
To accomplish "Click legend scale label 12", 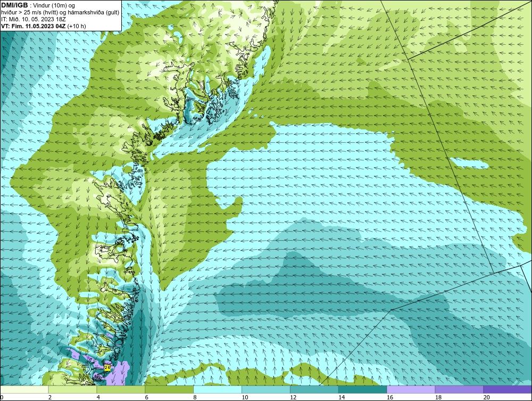I will (x=293, y=398).
